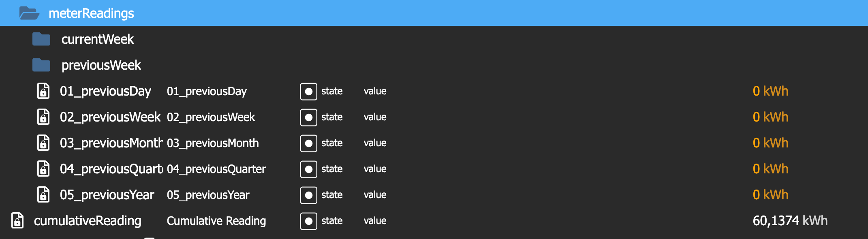868x239 pixels.
Task: Click the 60,1374 kWh cumulative value
Action: pyautogui.click(x=790, y=221)
